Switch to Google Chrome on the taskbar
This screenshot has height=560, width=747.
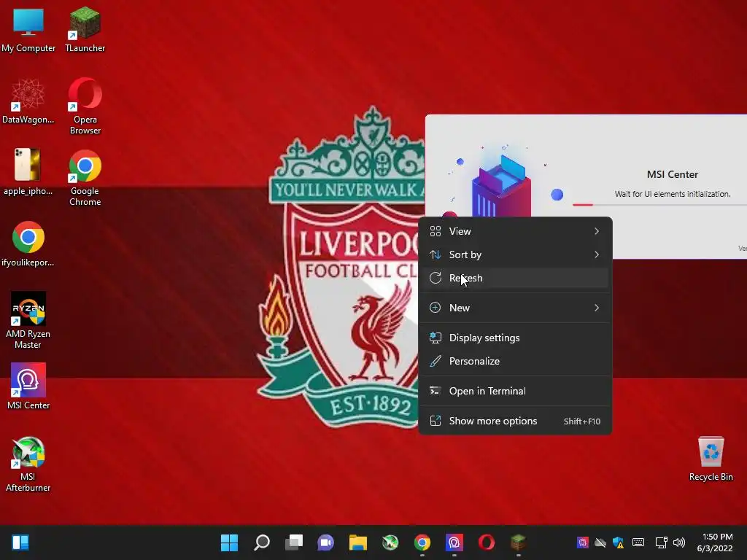(422, 542)
